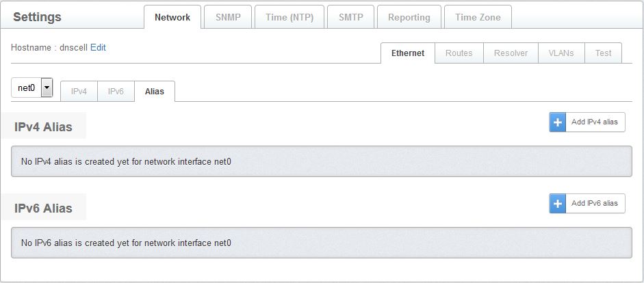Select the Network settings tab
The width and height of the screenshot is (644, 283).
(172, 18)
